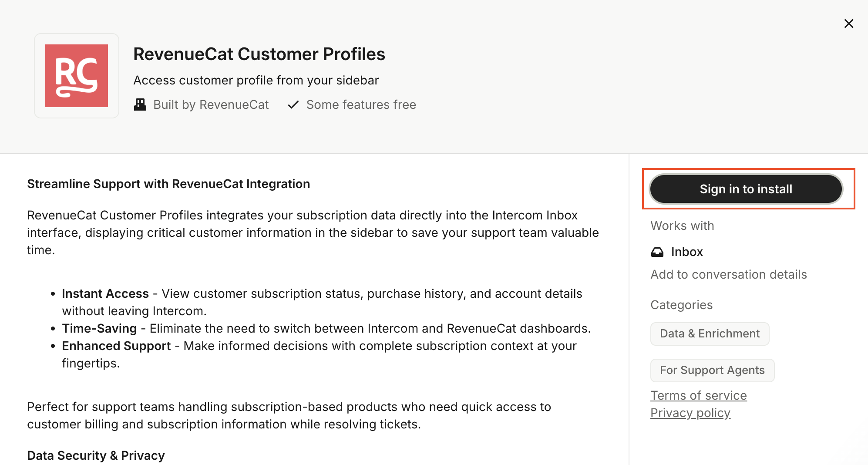Click the Built by RevenueCat label
The width and height of the screenshot is (868, 465).
click(x=211, y=105)
